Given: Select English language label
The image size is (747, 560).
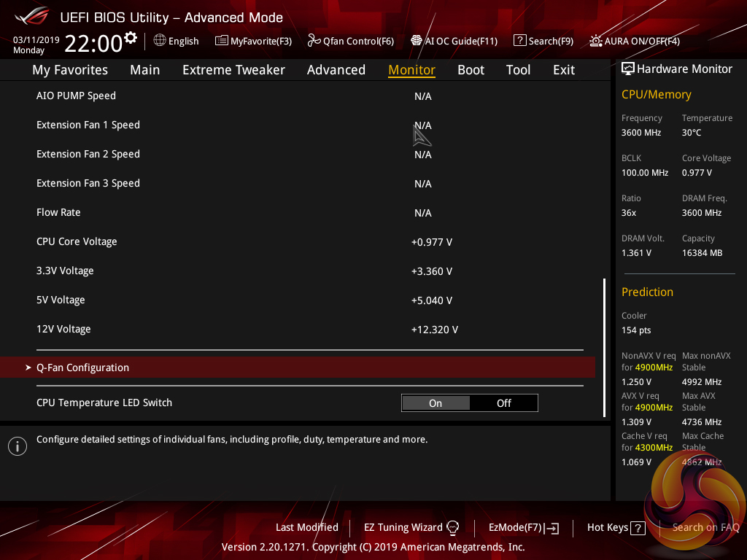Looking at the screenshot, I should coord(183,41).
